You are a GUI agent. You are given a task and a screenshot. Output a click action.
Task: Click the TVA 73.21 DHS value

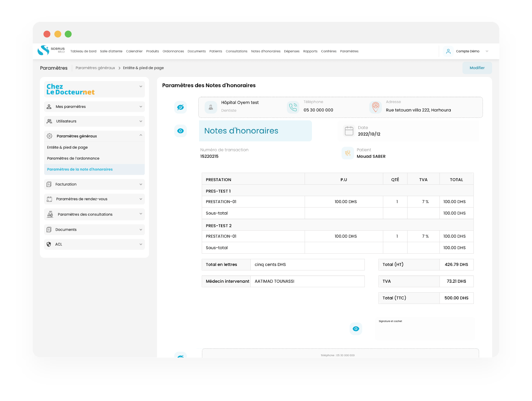tap(456, 281)
